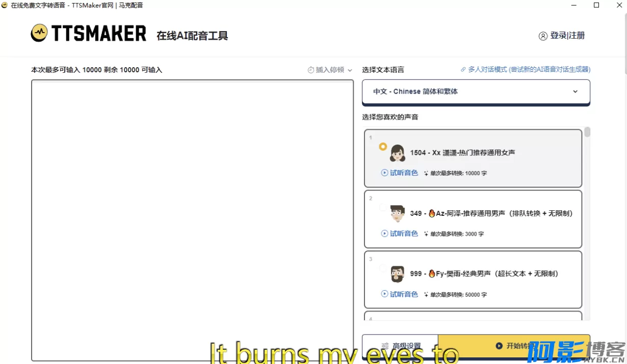Select the 999 Fy-樊雨 voice radio button

tap(383, 268)
